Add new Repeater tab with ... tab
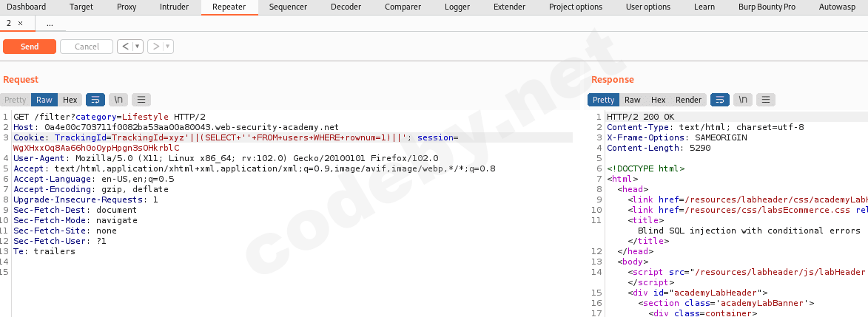868x317 pixels. coord(50,24)
